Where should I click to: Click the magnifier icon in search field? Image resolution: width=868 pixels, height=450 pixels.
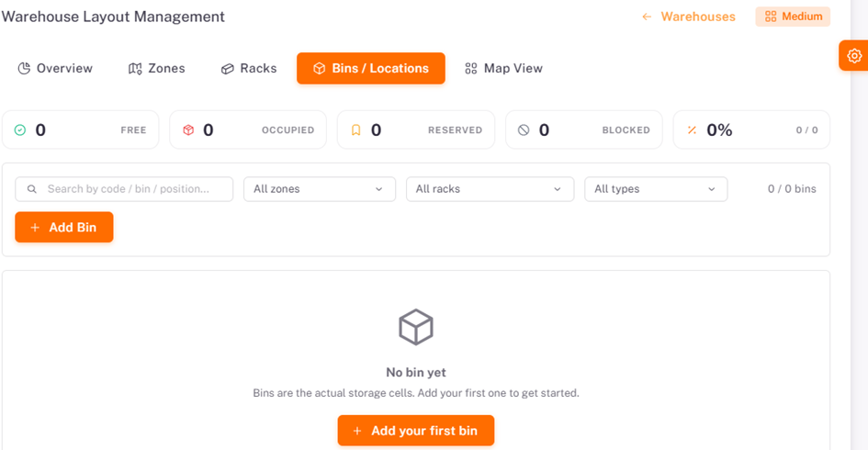coord(32,189)
